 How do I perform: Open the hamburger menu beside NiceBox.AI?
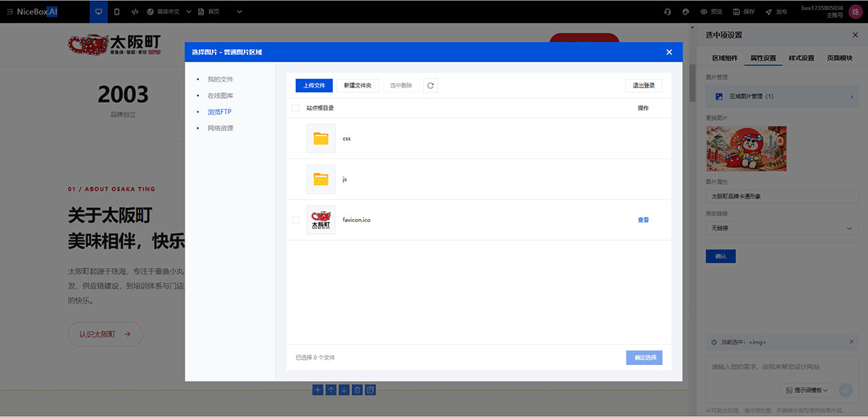pyautogui.click(x=9, y=12)
